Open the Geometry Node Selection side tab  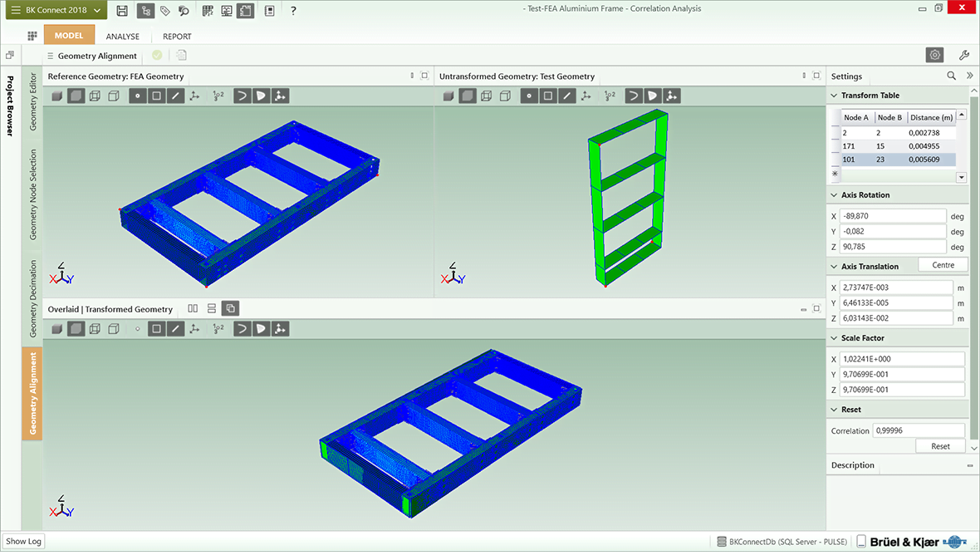pos(33,194)
